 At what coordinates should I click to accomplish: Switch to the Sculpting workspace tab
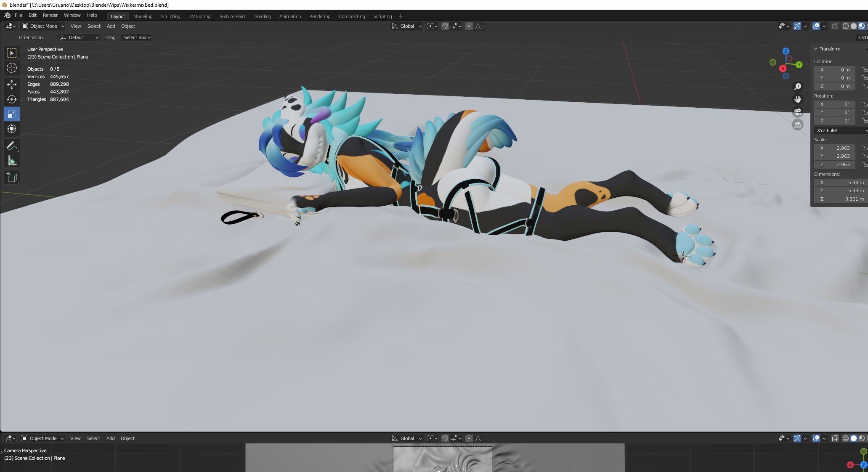[170, 16]
